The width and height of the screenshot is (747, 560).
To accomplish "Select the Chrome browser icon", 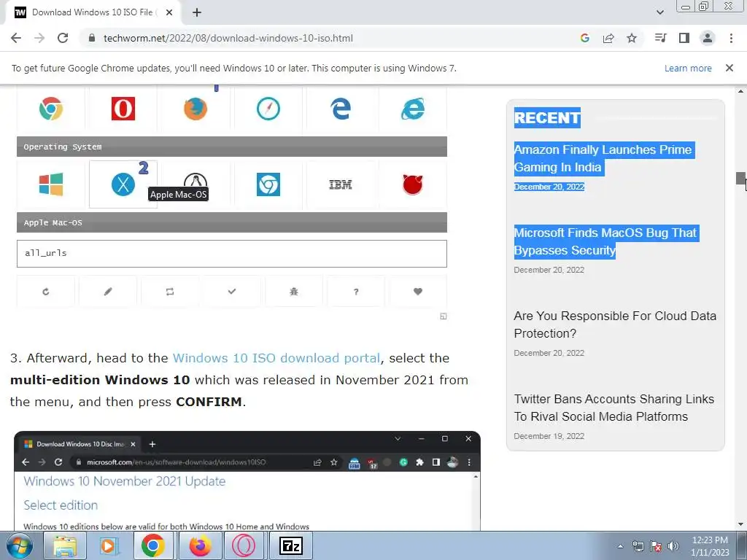I will pos(51,109).
